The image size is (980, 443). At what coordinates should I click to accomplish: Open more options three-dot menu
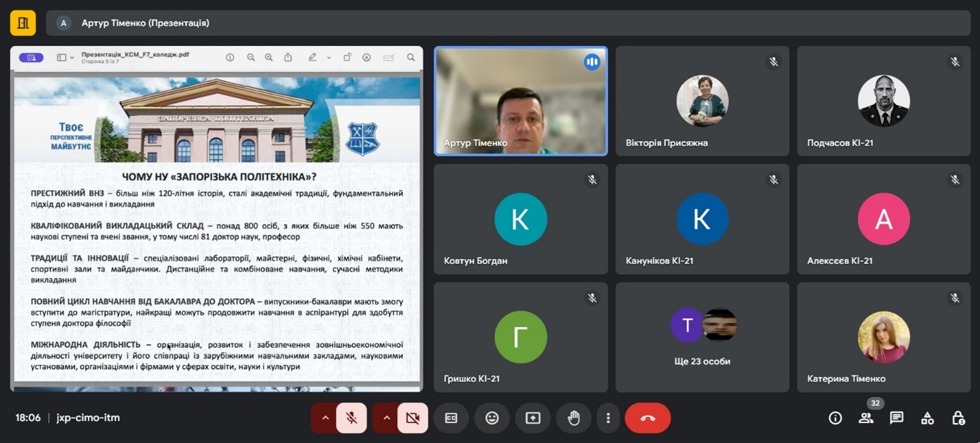pyautogui.click(x=608, y=418)
